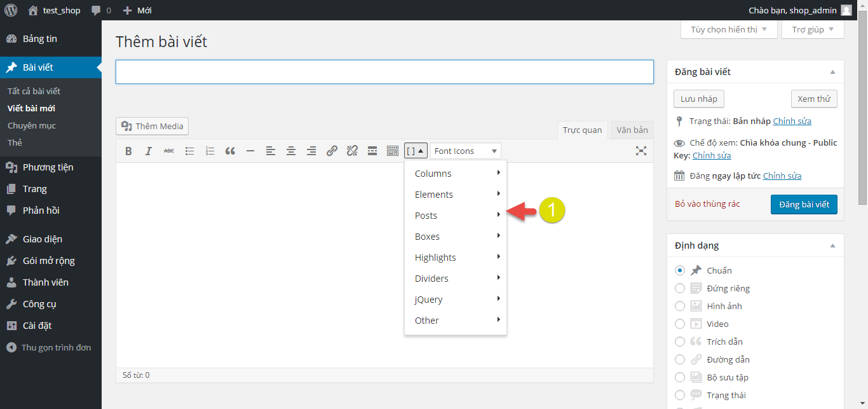This screenshot has width=868, height=409.
Task: Align text left
Action: [x=271, y=151]
